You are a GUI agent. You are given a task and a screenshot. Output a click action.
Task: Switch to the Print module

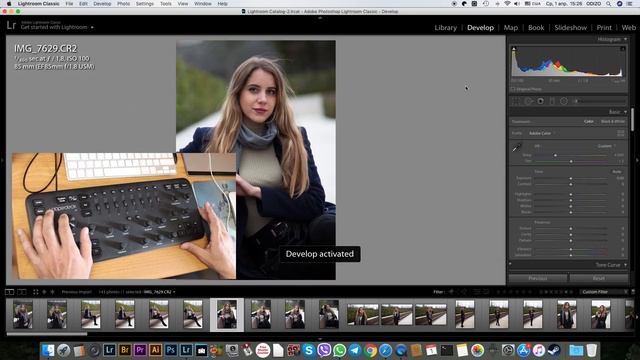(604, 28)
